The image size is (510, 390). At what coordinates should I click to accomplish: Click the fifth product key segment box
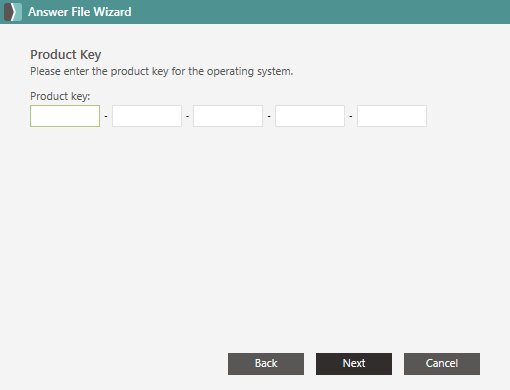pos(392,116)
